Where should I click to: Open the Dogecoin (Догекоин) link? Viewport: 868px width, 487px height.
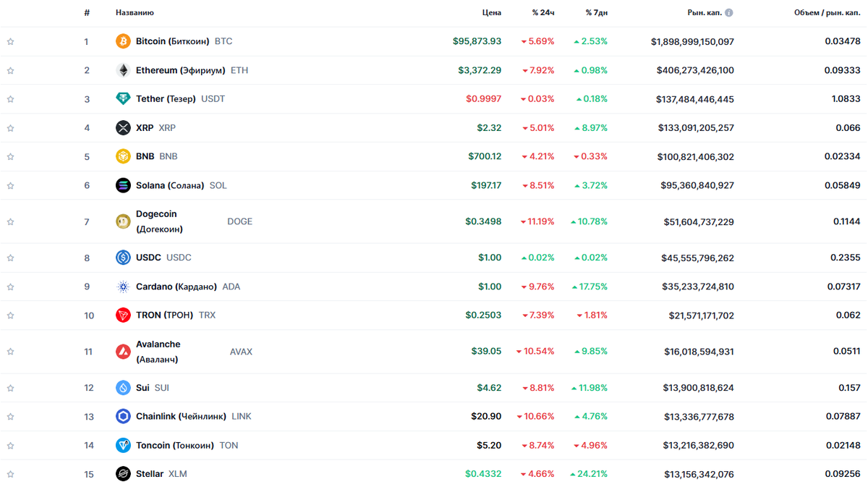pyautogui.click(x=159, y=221)
